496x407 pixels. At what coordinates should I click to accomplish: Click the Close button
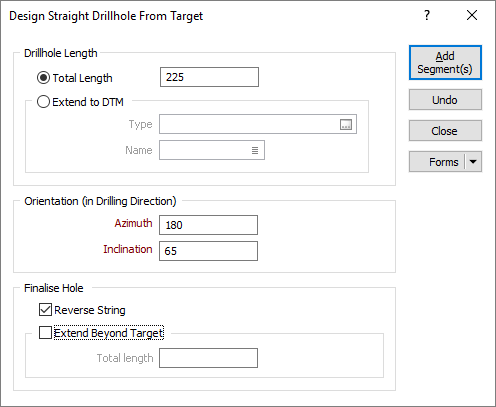(x=445, y=130)
